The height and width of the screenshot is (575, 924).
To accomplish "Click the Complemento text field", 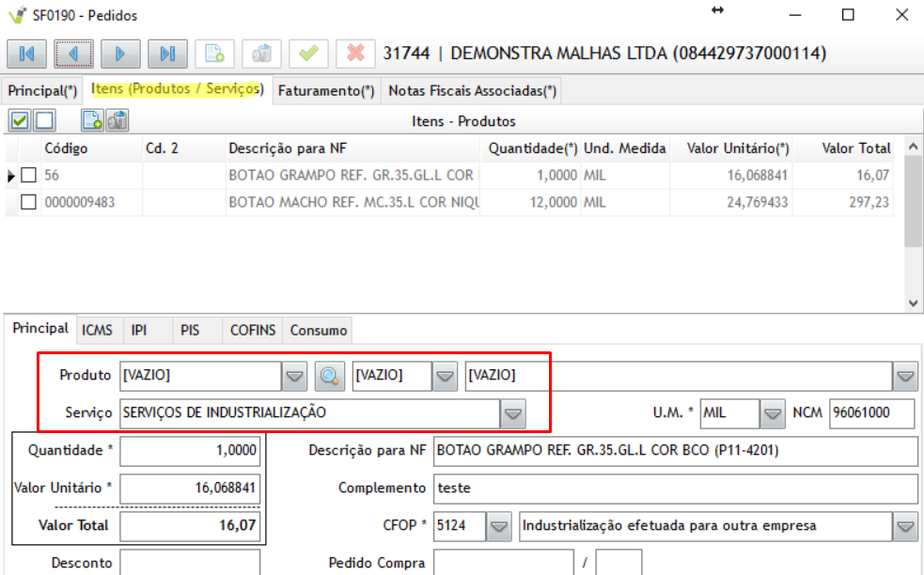I will (675, 489).
